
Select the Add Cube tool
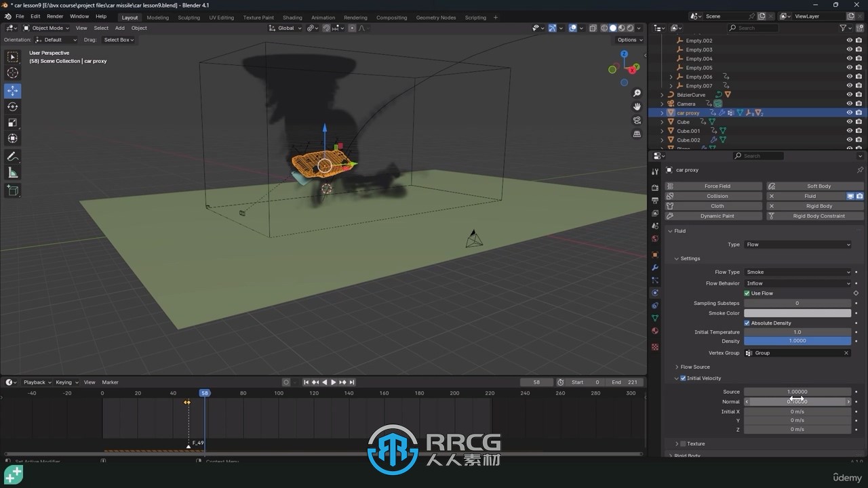point(12,191)
